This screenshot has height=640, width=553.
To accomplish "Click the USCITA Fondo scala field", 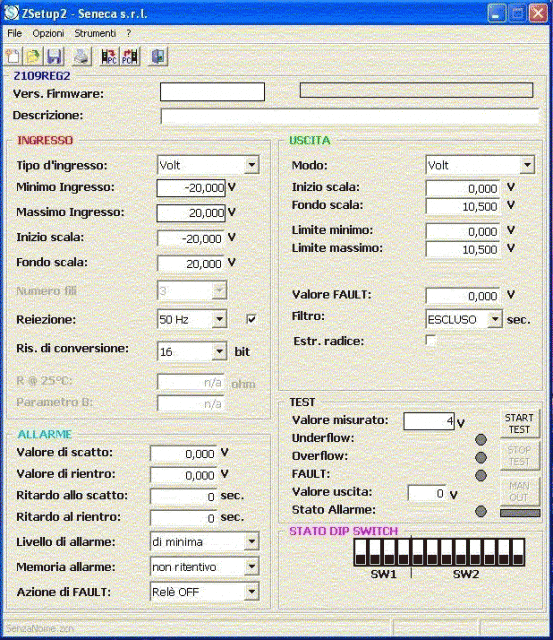I will tap(463, 206).
